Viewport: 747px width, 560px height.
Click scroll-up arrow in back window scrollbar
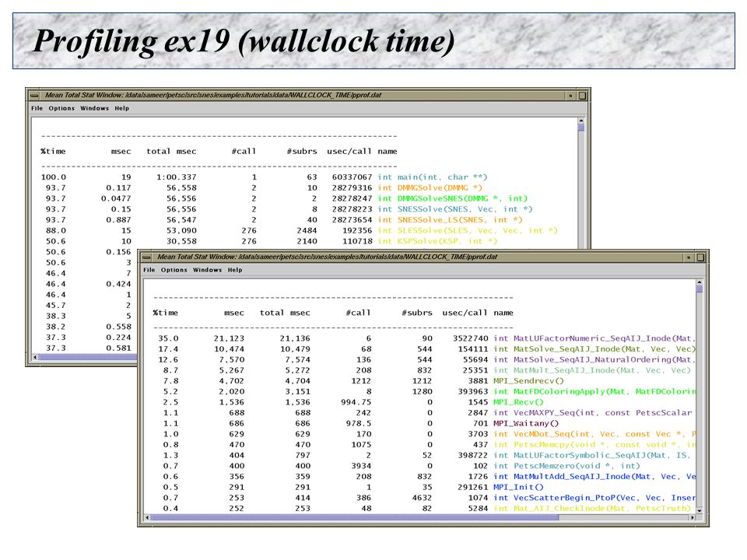coord(580,121)
